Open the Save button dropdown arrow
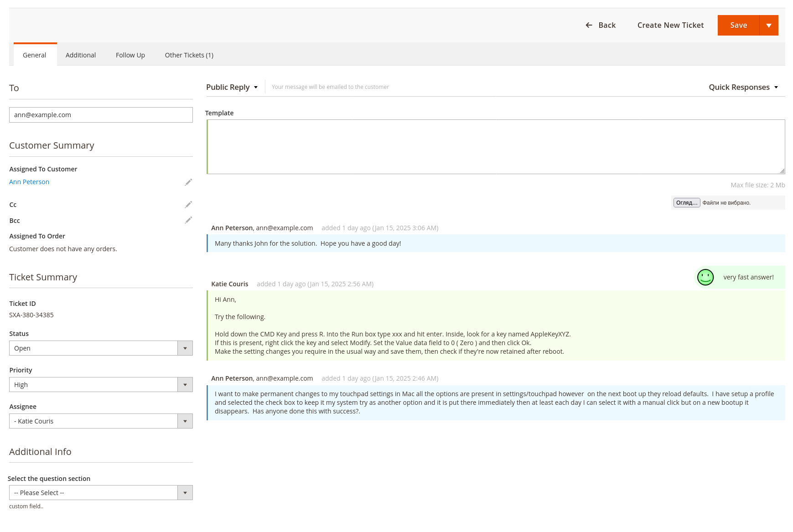 click(768, 26)
